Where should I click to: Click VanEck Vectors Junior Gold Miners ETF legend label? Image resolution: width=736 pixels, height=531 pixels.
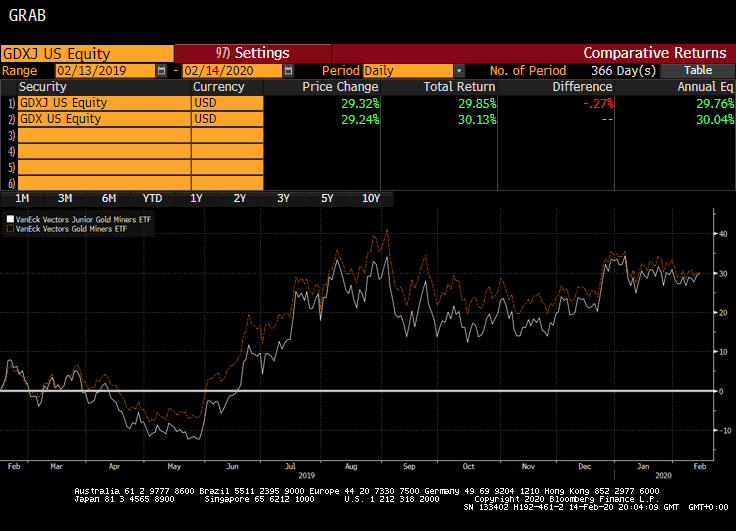[x=84, y=219]
